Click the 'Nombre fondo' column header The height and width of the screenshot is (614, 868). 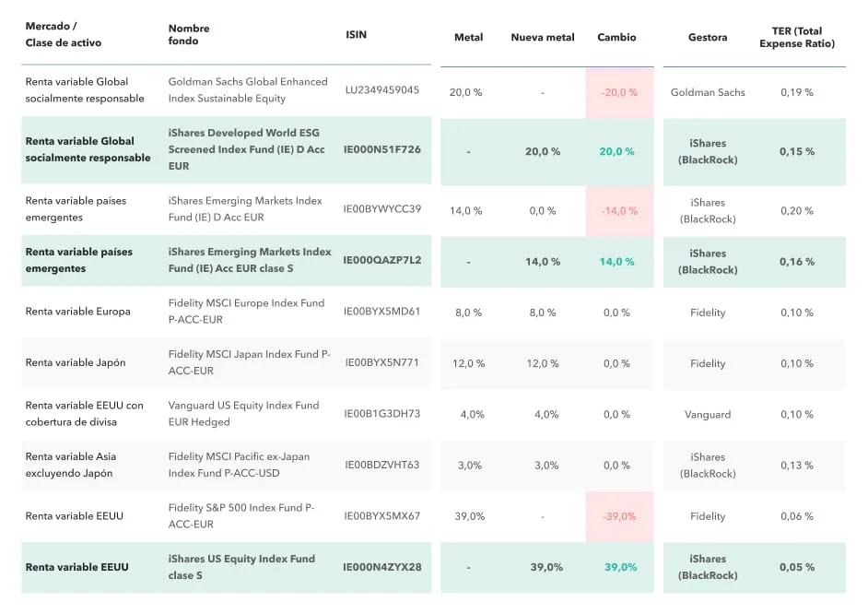[x=189, y=34]
